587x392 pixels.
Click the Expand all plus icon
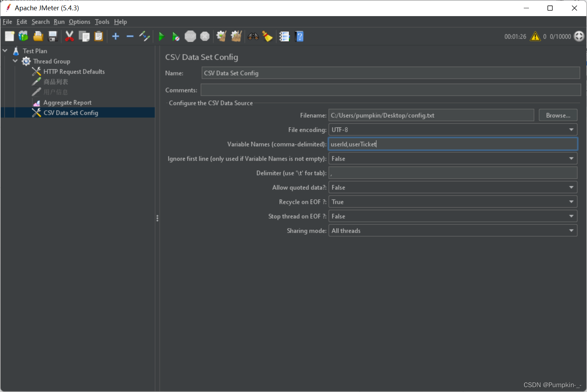coord(115,36)
